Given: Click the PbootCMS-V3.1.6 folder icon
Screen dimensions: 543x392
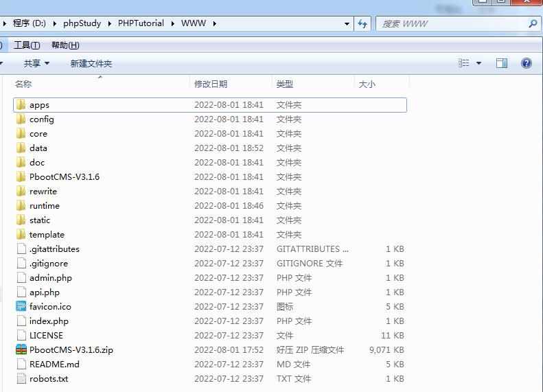Looking at the screenshot, I should click(x=21, y=176).
